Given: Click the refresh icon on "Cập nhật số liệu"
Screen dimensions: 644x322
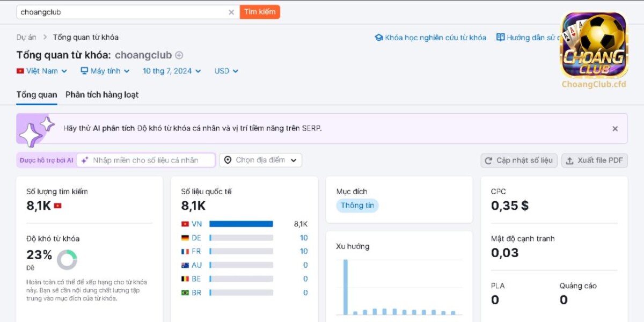Looking at the screenshot, I should [x=488, y=160].
